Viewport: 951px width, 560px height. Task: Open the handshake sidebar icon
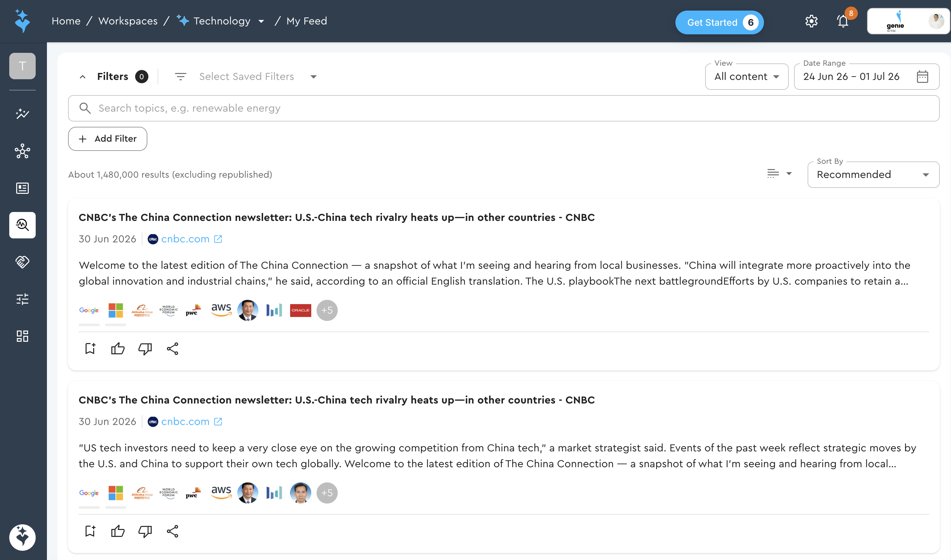[22, 262]
